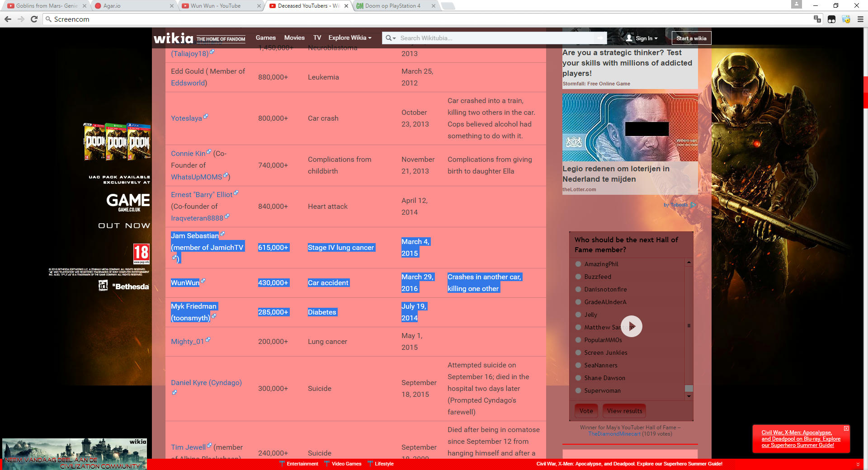The width and height of the screenshot is (868, 470).
Task: Open the extension icon left of the Chrome menu
Action: [846, 19]
